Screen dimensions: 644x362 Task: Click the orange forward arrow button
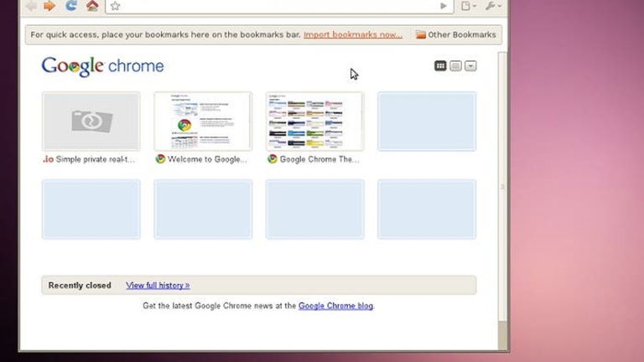[x=49, y=6]
